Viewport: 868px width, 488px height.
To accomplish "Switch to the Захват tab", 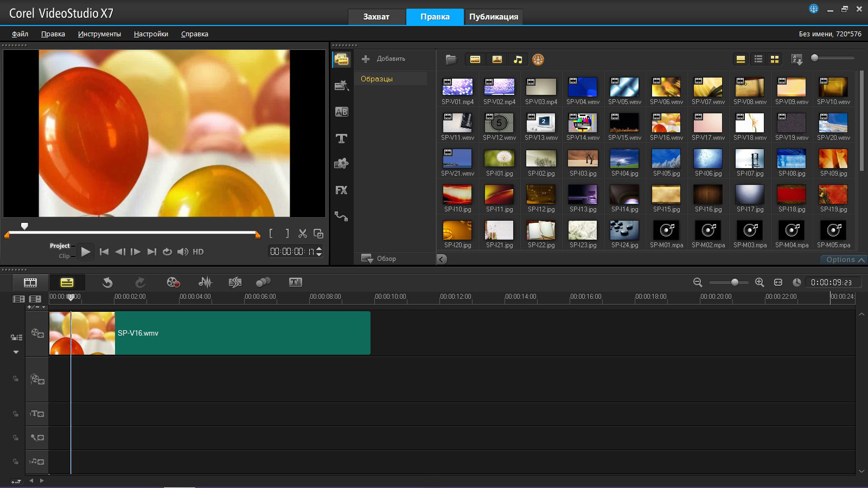I will click(x=376, y=17).
